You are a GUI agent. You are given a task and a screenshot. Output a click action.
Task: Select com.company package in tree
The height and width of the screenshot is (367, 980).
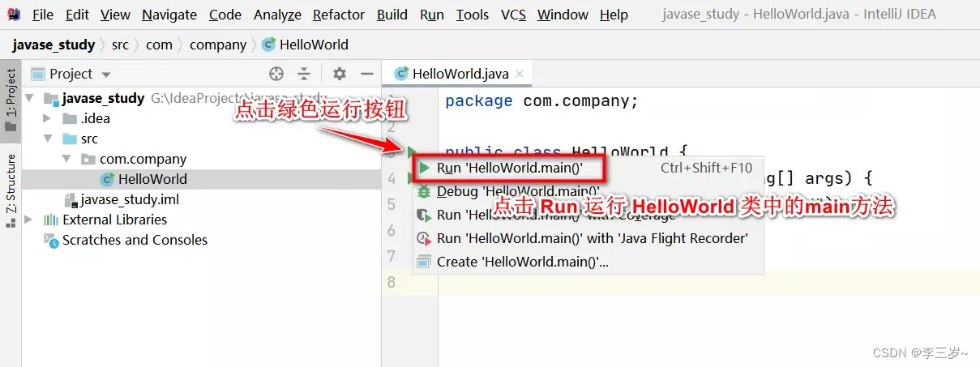tap(143, 159)
